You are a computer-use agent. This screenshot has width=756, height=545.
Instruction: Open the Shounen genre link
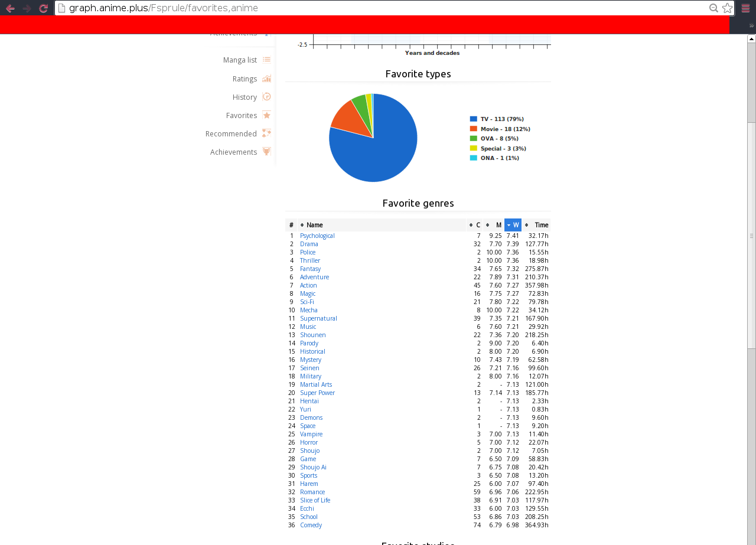point(313,335)
